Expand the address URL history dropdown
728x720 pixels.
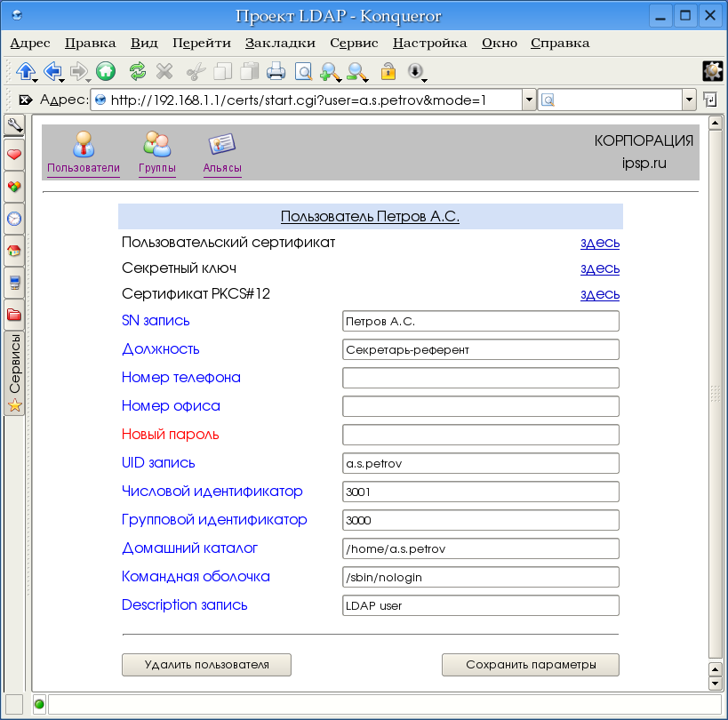pyautogui.click(x=529, y=100)
